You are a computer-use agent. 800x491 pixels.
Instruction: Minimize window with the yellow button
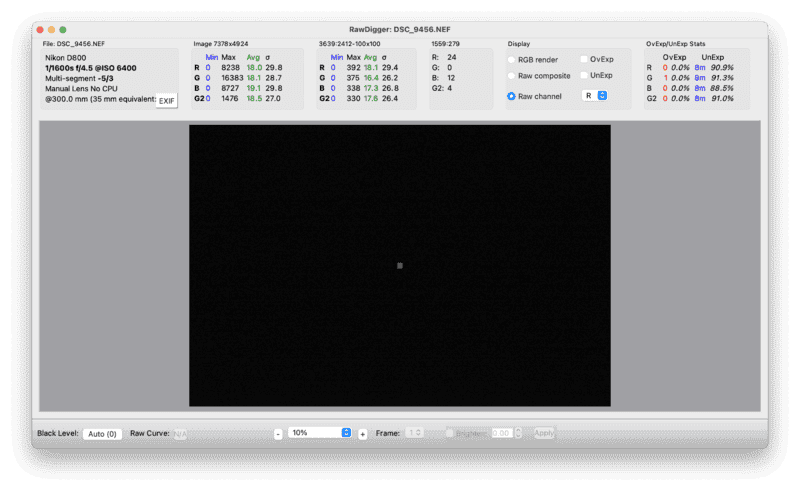52,30
